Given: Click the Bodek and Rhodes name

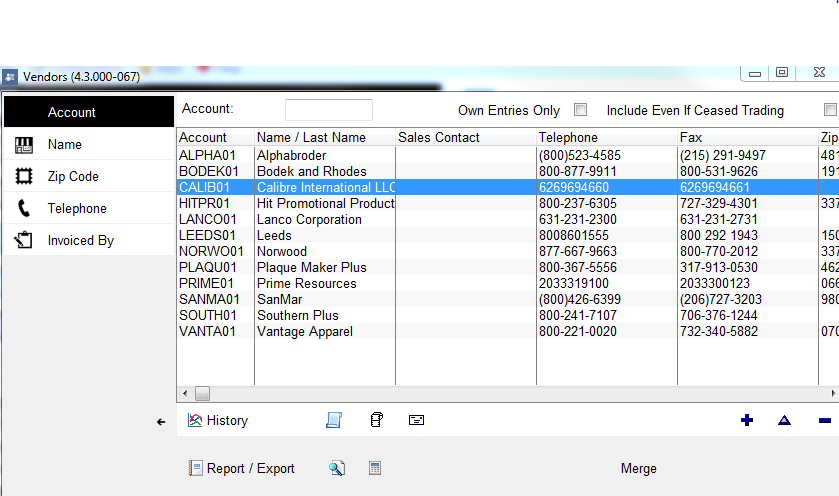Looking at the screenshot, I should pyautogui.click(x=311, y=171).
